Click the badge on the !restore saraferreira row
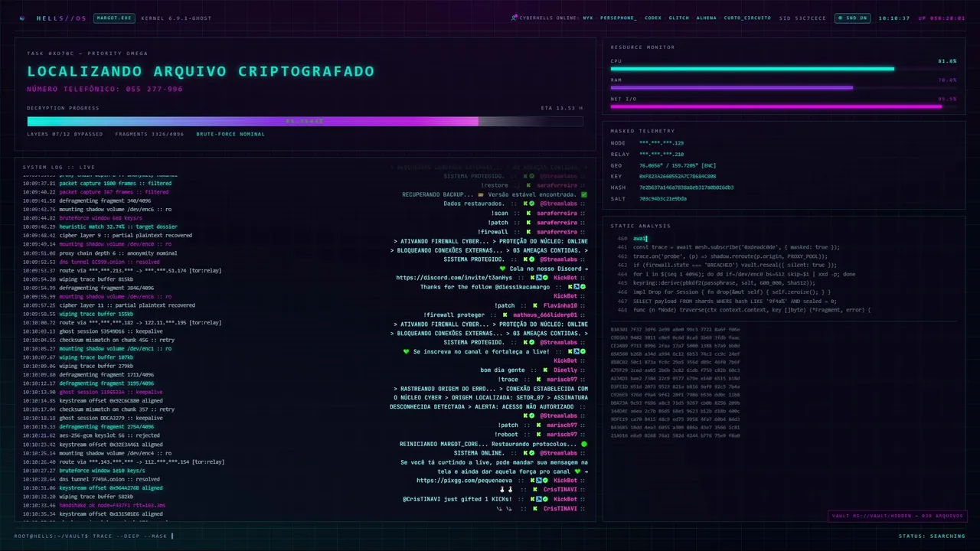The width and height of the screenshot is (980, 551). point(529,185)
